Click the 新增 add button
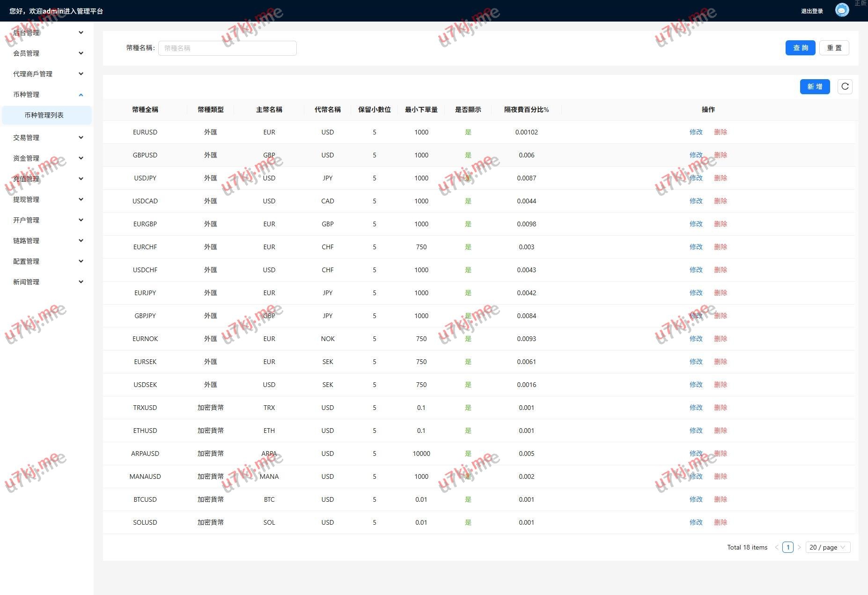The image size is (868, 595). [815, 87]
